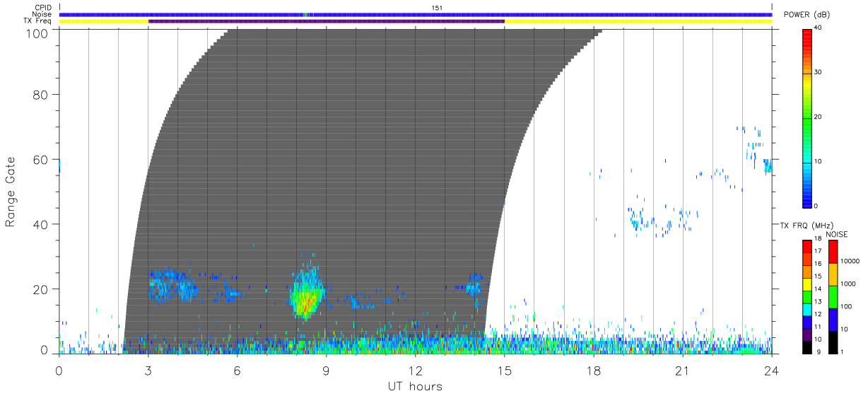Click the 60 label on Range Gate axis
Screen dimensions: 868x401
point(40,159)
